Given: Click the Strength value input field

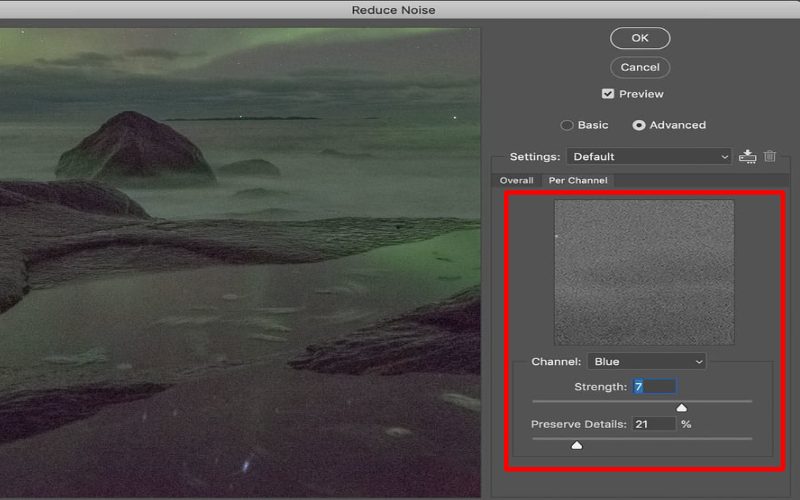Looking at the screenshot, I should click(x=655, y=386).
